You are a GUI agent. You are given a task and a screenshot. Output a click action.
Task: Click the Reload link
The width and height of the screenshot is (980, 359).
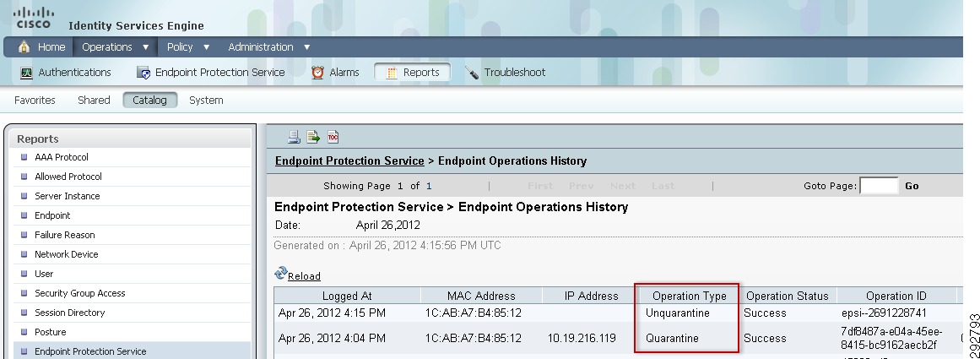(x=304, y=276)
